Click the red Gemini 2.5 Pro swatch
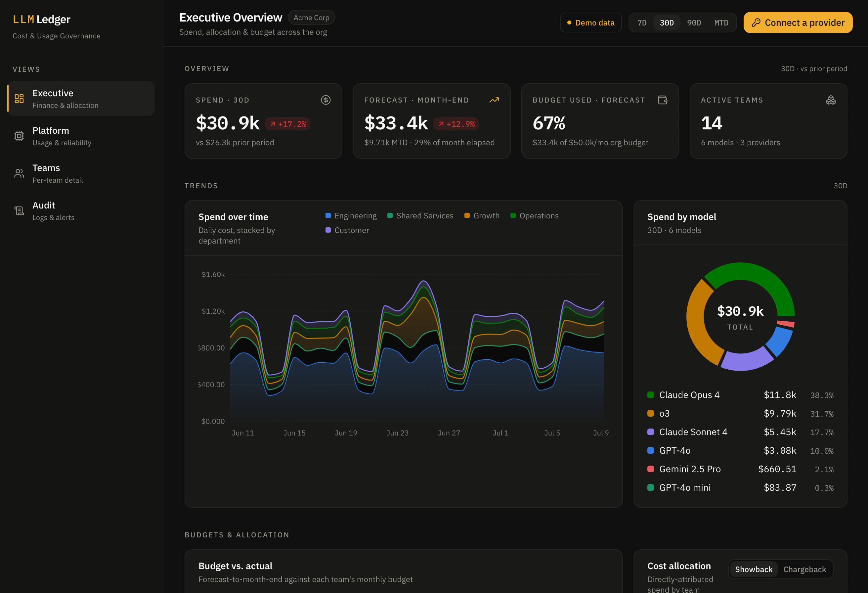The image size is (868, 593). (x=651, y=469)
